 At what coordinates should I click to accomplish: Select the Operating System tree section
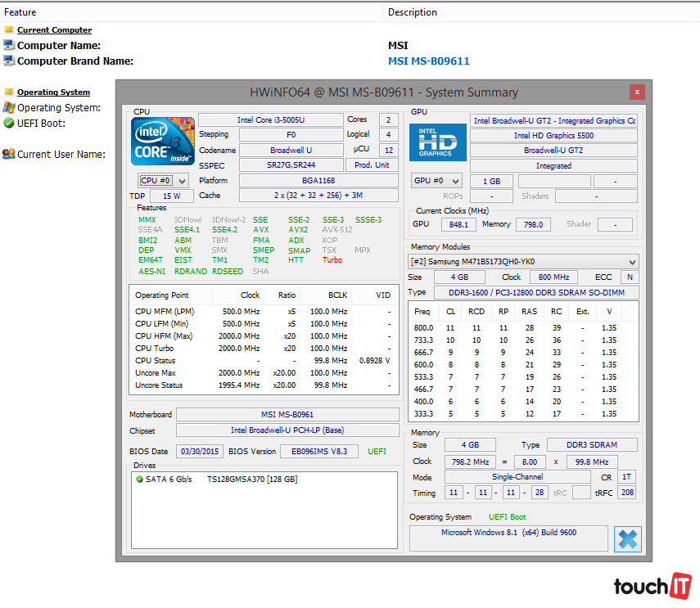(53, 92)
